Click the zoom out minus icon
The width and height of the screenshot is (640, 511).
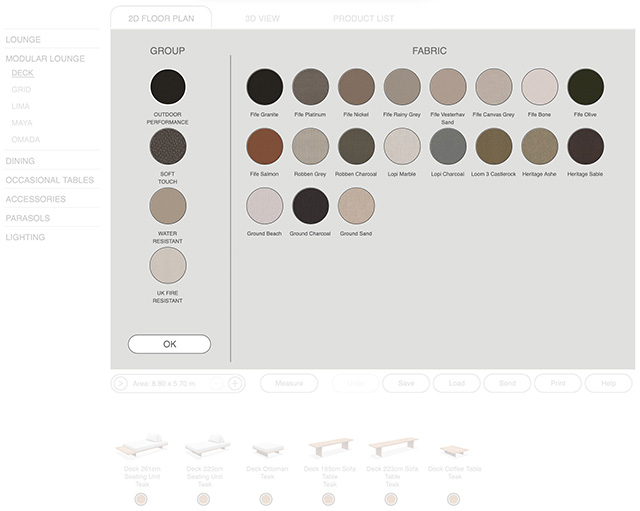(x=217, y=383)
